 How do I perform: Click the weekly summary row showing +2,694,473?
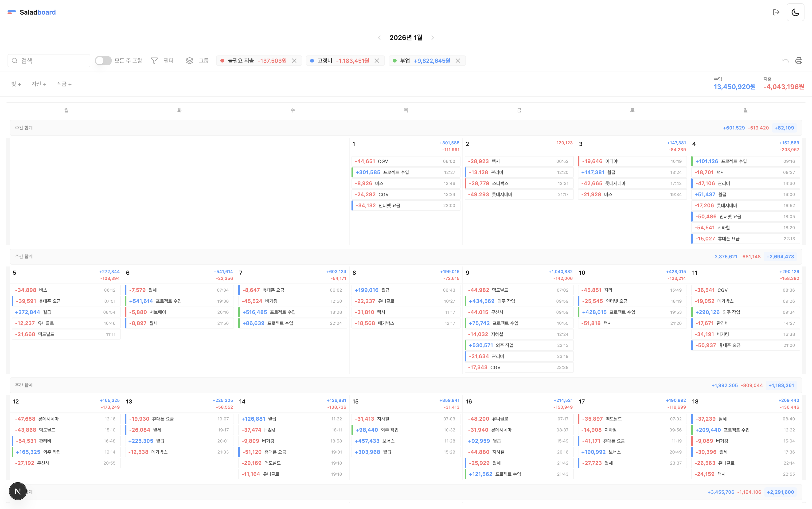pos(406,257)
